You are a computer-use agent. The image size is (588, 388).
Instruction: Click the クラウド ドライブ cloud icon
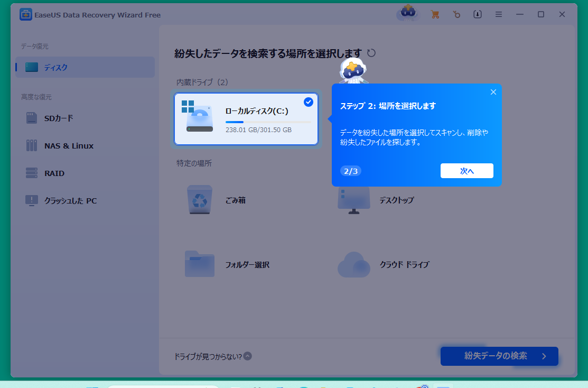click(x=353, y=264)
